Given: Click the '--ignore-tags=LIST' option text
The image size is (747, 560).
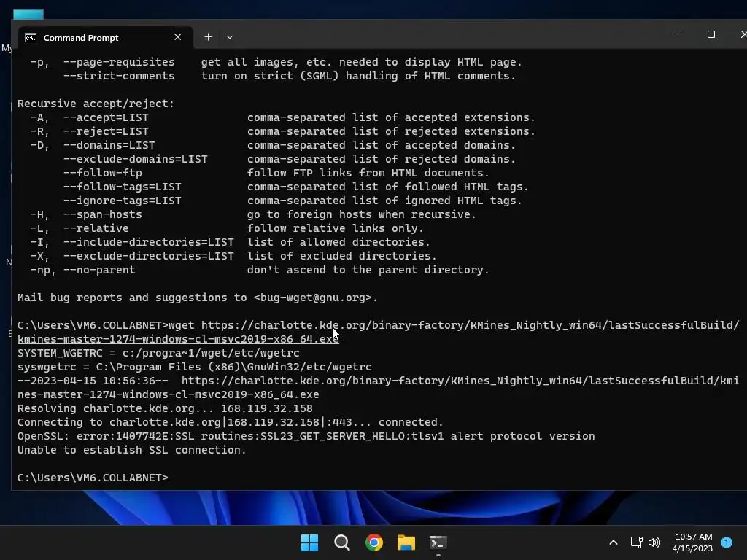Looking at the screenshot, I should pos(123,201).
